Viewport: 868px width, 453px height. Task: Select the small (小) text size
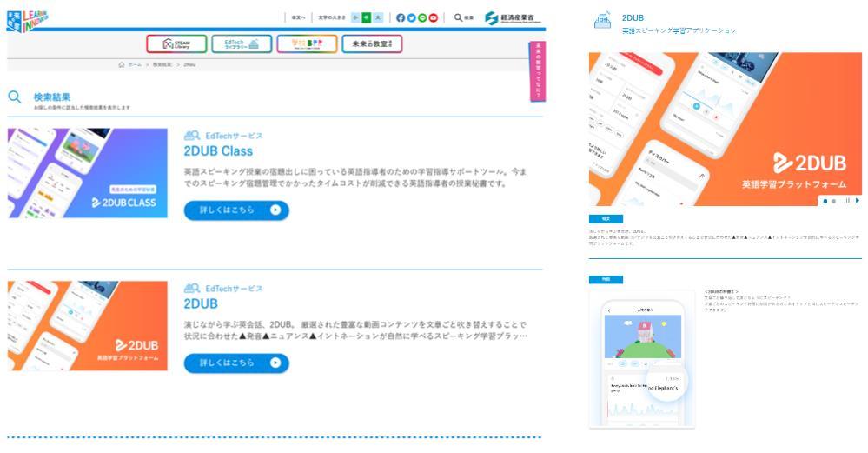click(x=355, y=17)
